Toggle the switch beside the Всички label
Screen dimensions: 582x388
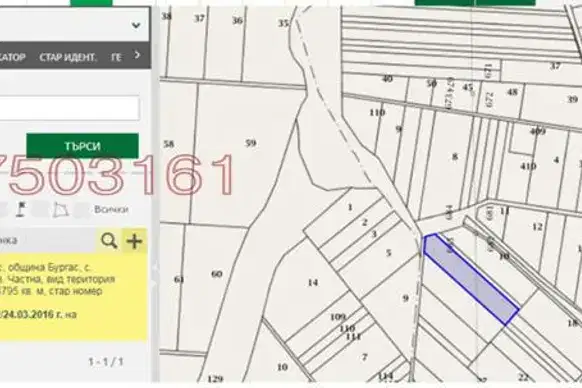(82, 210)
